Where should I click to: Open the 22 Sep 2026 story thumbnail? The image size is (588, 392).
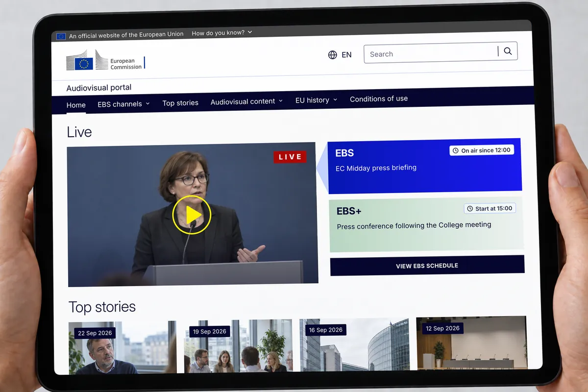[122, 347]
